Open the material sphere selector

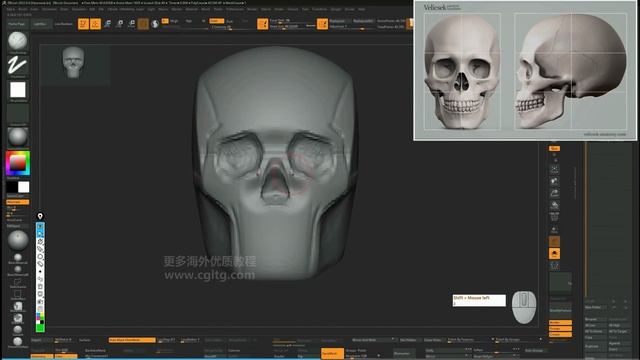click(x=18, y=138)
